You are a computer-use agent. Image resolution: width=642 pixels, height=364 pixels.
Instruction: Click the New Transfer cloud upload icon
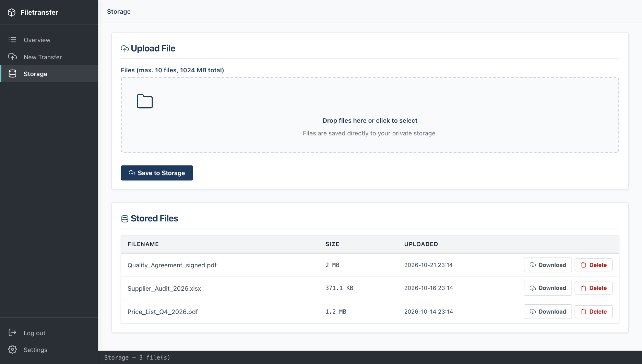(12, 57)
